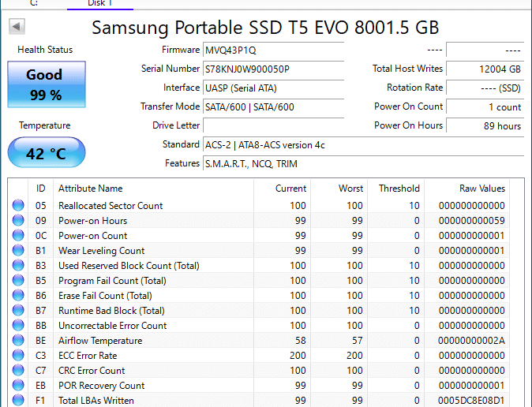Click the Firmware field MVQ43P1Q
Screen dimensions: 532x407
pyautogui.click(x=273, y=50)
